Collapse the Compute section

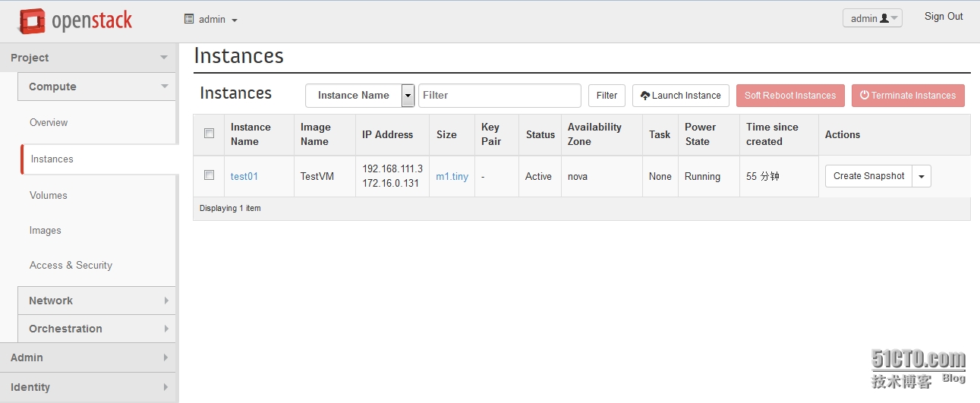96,87
